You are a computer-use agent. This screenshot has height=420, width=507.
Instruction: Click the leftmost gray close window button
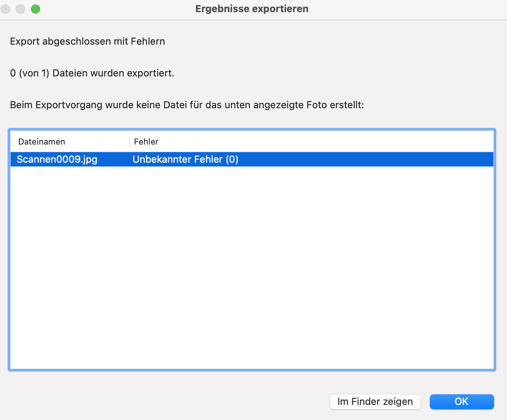pyautogui.click(x=6, y=9)
